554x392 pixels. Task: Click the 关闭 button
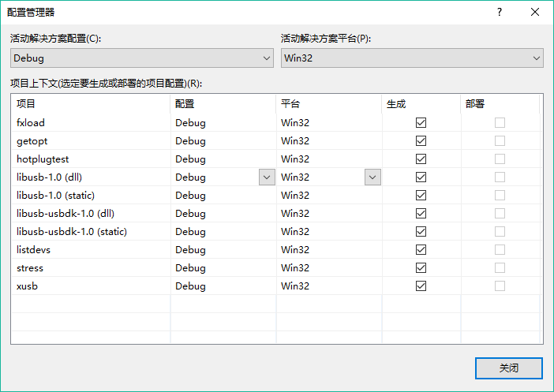tap(509, 368)
